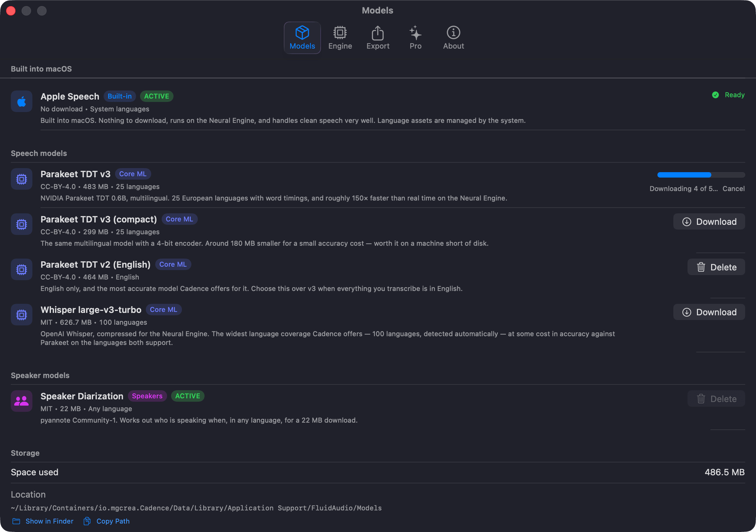Click the NVIDIA Parakeet TDT 0.6B description
This screenshot has width=756, height=532.
(x=274, y=198)
